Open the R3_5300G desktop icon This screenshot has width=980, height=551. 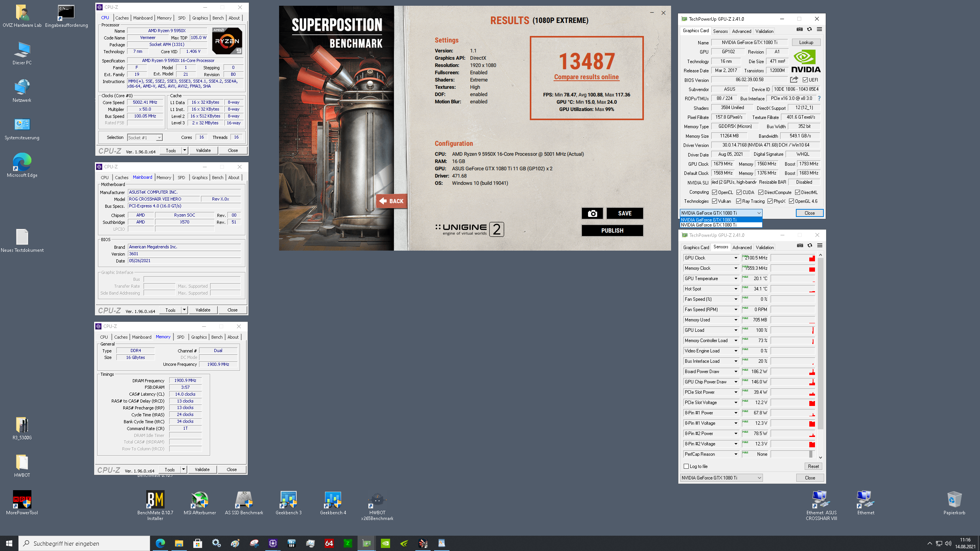(x=22, y=428)
